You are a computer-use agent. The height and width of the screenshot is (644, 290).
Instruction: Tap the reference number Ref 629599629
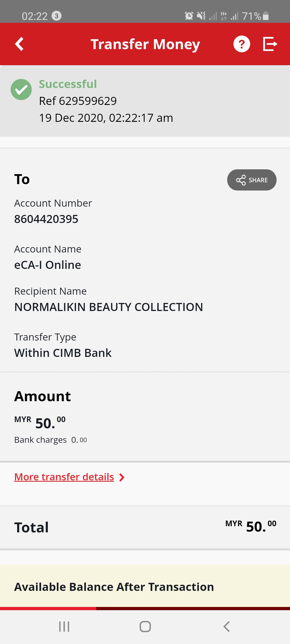point(78,101)
